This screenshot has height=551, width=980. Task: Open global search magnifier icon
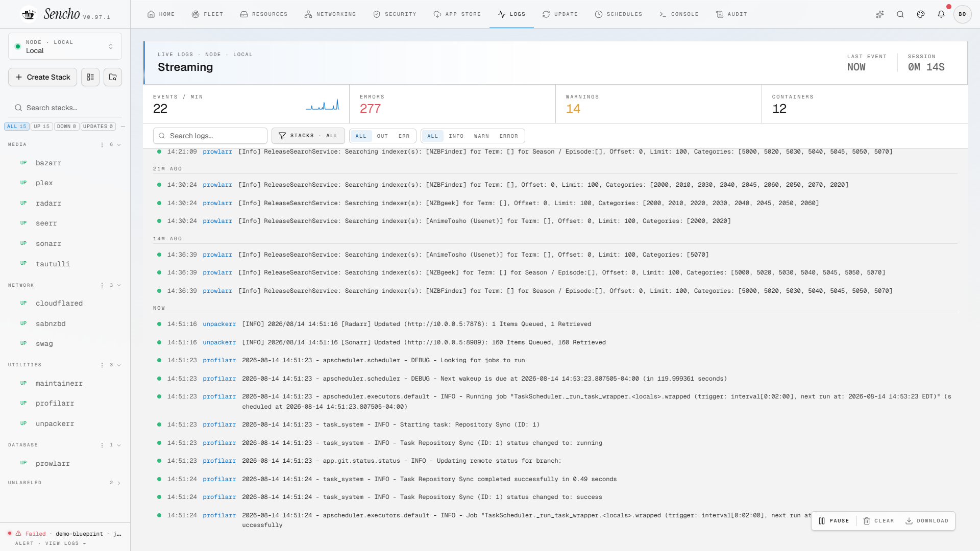tap(900, 14)
